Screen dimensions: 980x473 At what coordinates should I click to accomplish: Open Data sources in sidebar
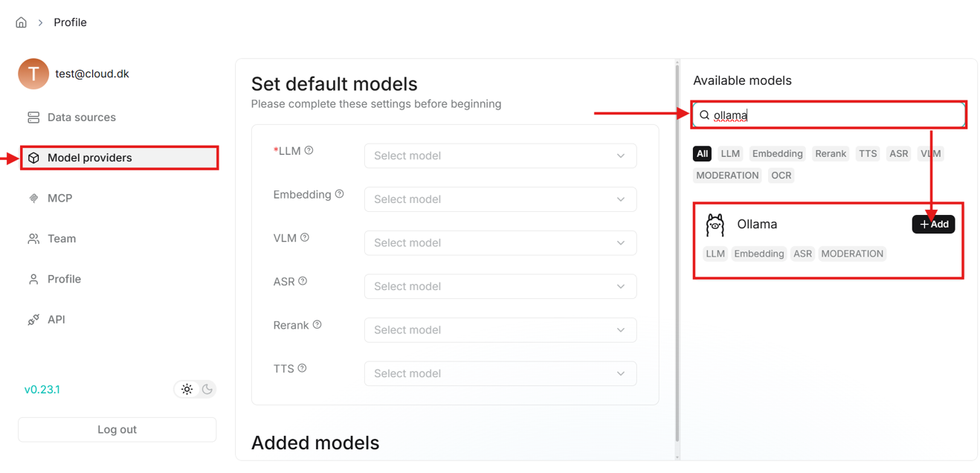(x=81, y=118)
